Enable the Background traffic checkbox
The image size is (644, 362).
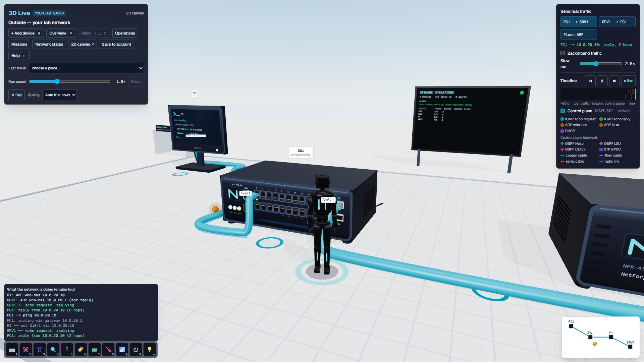pyautogui.click(x=563, y=53)
